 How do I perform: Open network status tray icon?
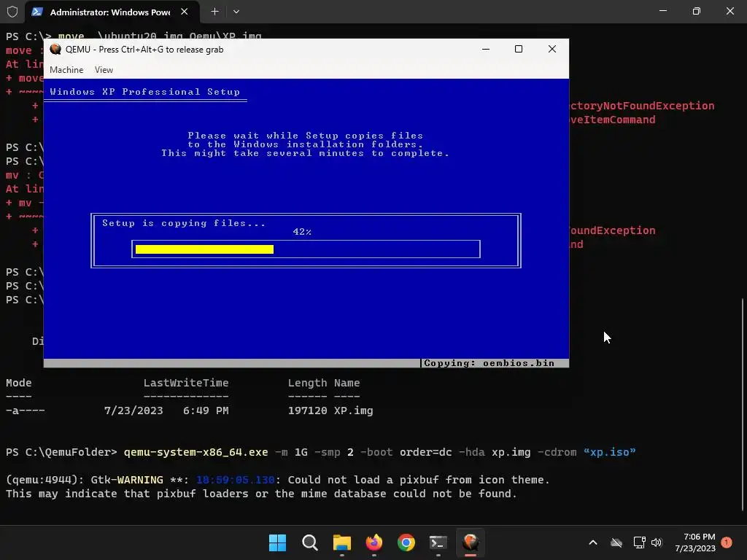click(x=639, y=542)
